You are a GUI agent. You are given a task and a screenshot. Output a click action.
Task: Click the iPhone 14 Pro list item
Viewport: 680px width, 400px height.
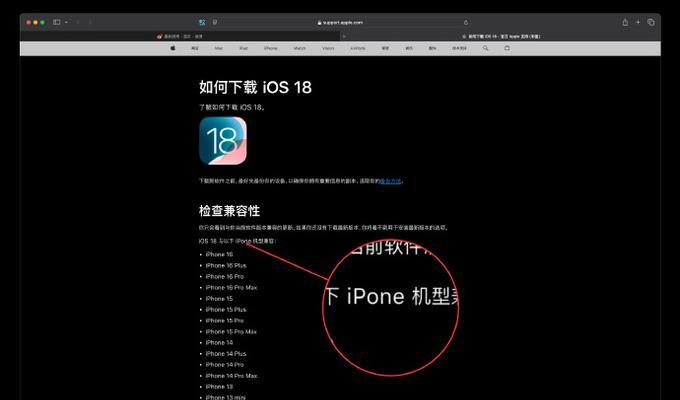point(225,364)
